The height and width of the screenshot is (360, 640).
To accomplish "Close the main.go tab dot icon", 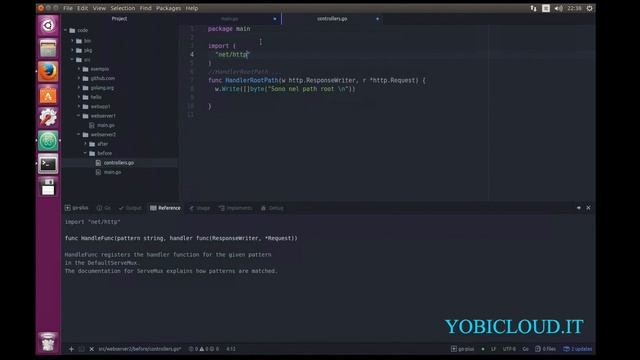I will (275, 19).
